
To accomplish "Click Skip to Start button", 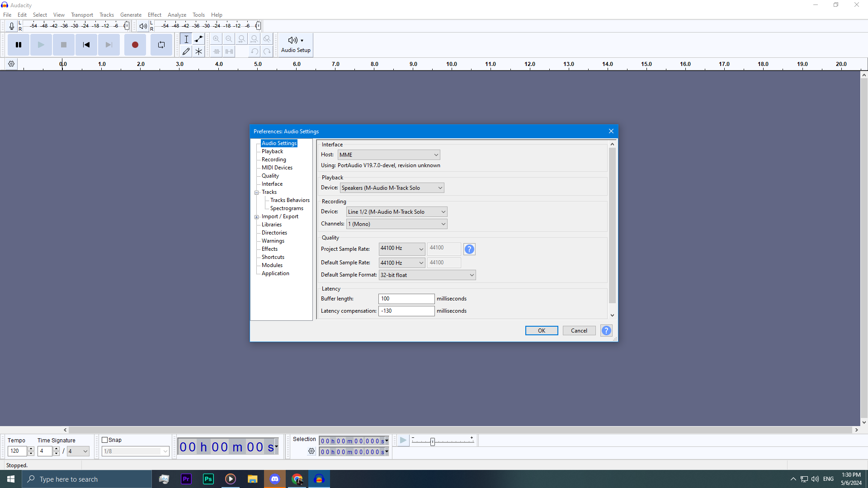I will point(86,45).
